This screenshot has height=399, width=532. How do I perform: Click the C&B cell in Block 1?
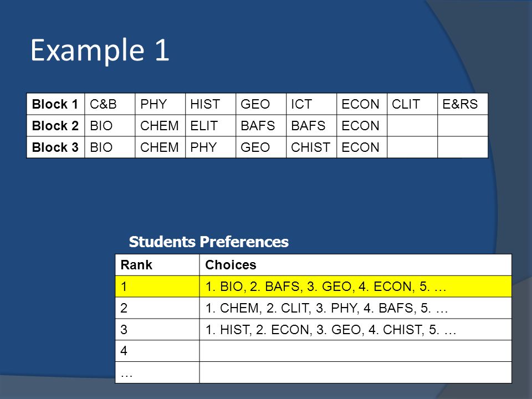click(110, 104)
